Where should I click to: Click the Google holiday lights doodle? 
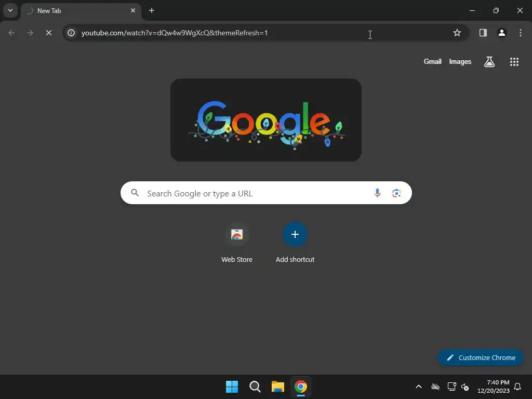[266, 120]
